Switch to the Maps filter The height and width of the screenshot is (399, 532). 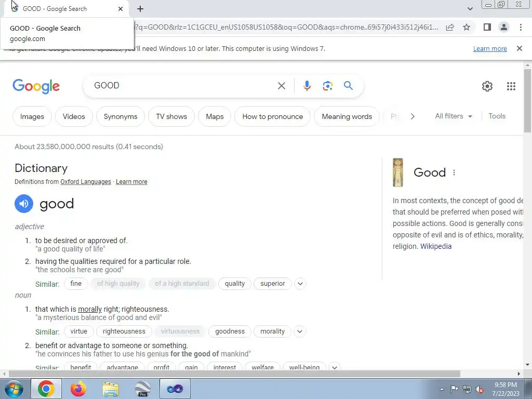pos(215,116)
